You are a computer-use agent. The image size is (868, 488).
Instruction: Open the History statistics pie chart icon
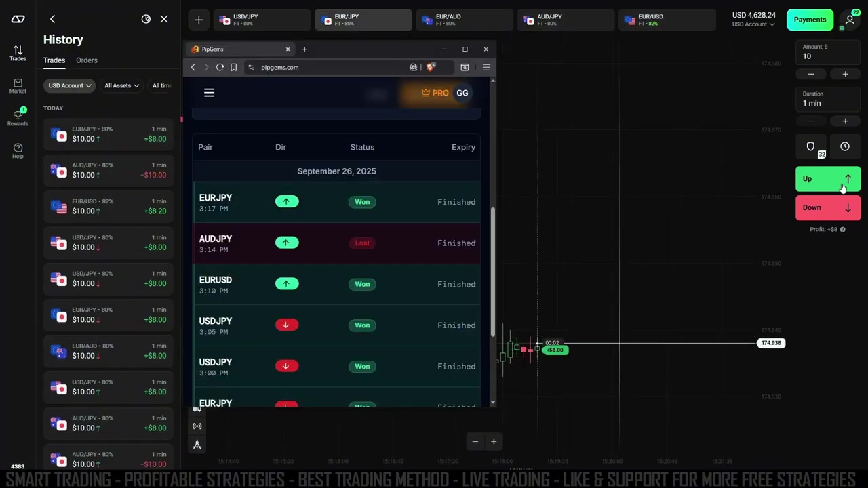(x=146, y=19)
